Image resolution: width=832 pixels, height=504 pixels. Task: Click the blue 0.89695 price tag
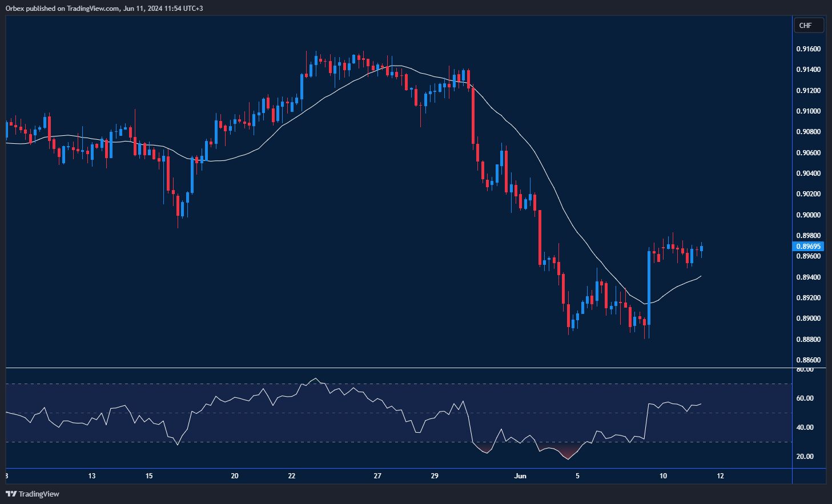pyautogui.click(x=809, y=246)
